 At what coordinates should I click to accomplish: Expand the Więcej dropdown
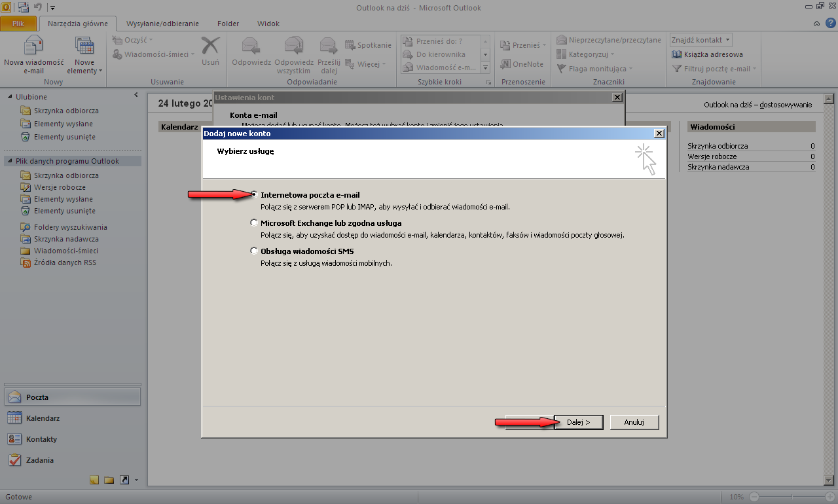coord(365,63)
